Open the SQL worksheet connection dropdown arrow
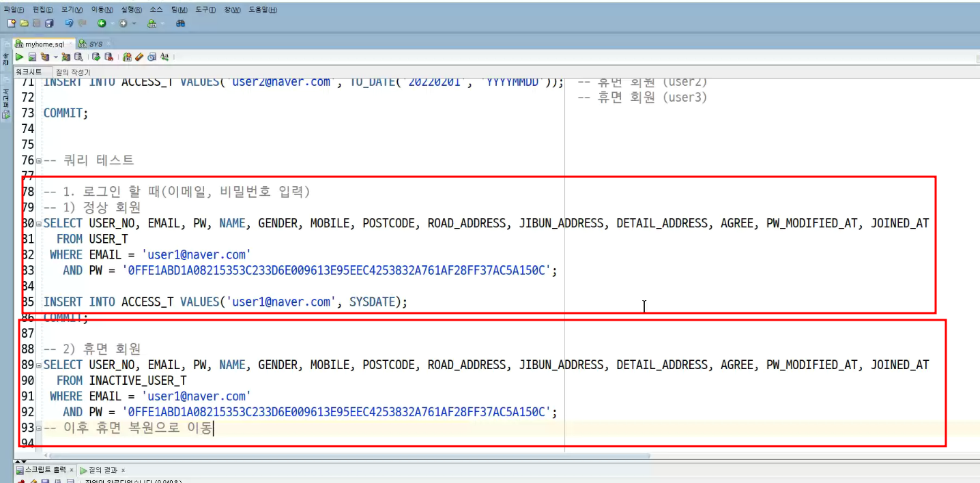 pos(162,23)
